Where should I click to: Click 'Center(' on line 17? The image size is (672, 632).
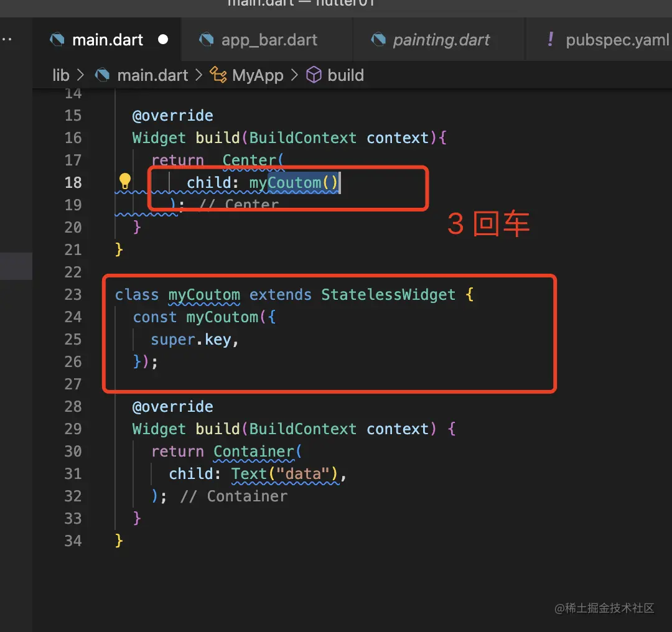[253, 160]
